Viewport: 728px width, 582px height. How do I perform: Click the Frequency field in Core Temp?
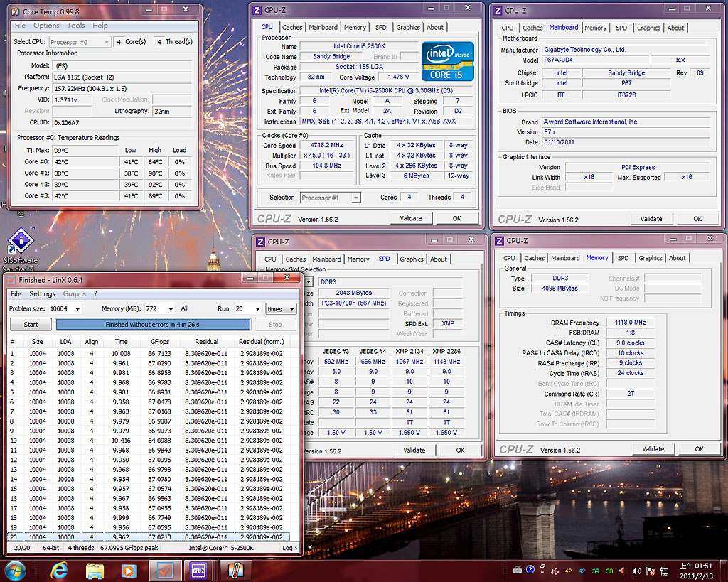coord(122,88)
